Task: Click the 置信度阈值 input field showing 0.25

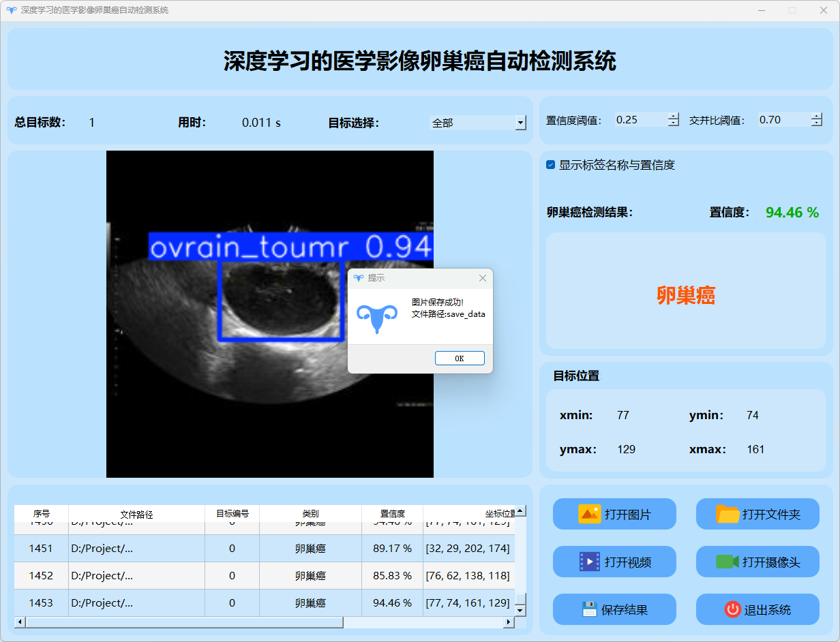Action: click(640, 119)
